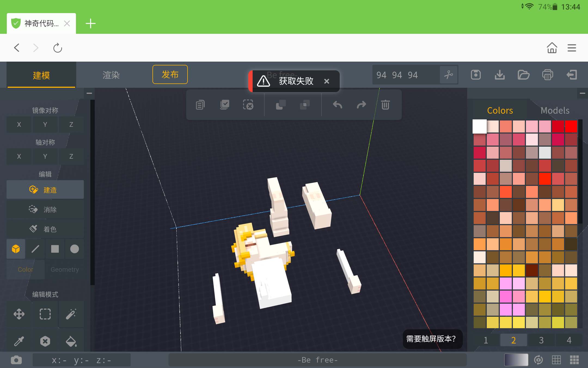Undo the last action
Screen dimensions: 588x368
pyautogui.click(x=338, y=105)
